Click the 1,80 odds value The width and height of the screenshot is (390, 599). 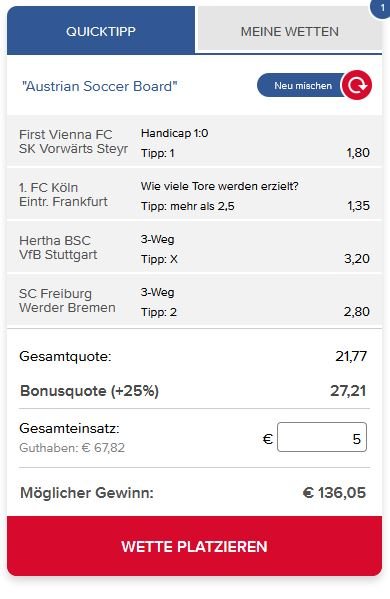click(358, 153)
